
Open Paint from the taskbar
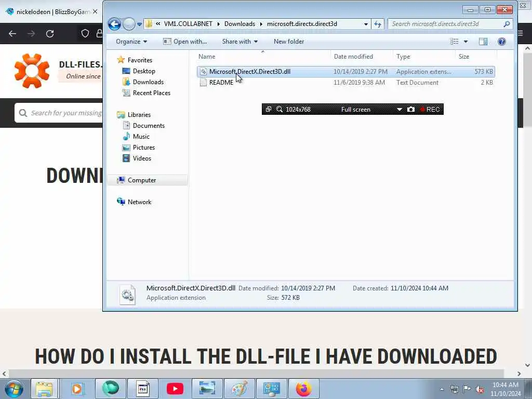pyautogui.click(x=239, y=389)
